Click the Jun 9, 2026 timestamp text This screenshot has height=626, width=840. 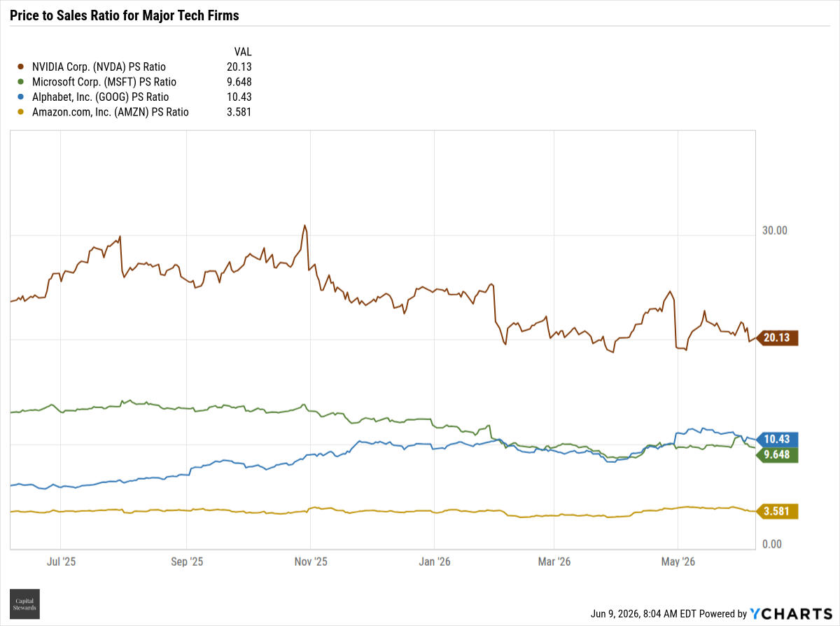pos(645,614)
